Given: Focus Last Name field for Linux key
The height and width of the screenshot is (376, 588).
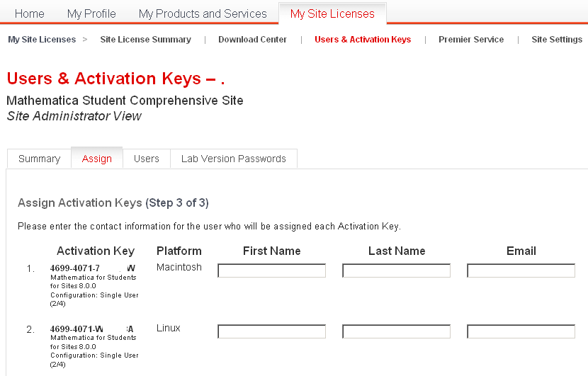Looking at the screenshot, I should point(396,331).
